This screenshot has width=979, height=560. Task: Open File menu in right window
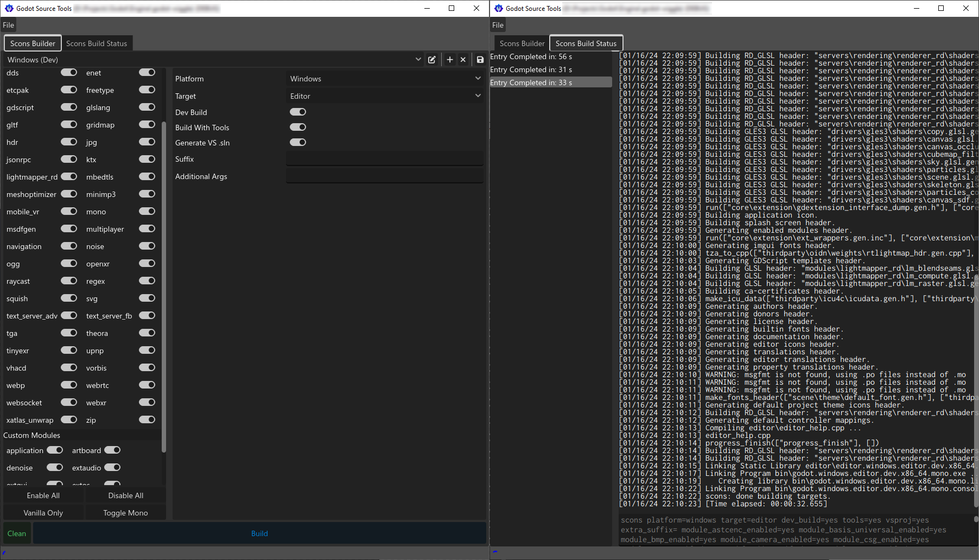[498, 25]
